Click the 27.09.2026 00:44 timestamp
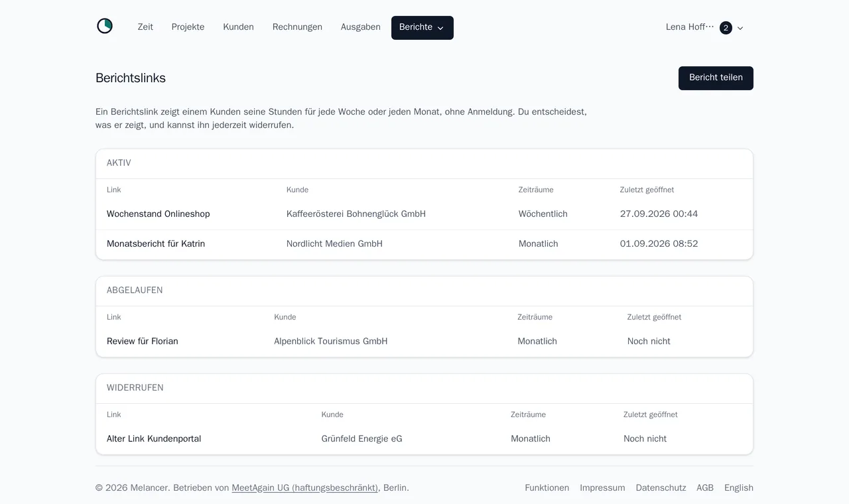849x504 pixels. [x=659, y=214]
